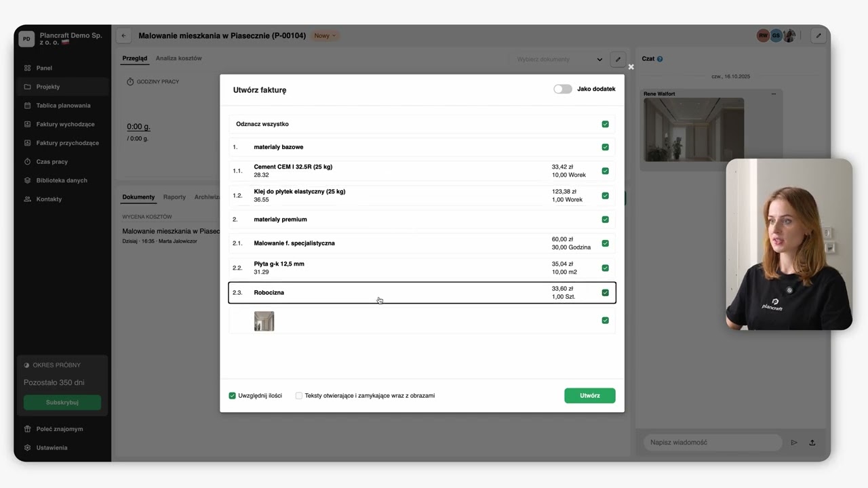Click the pencil icon beside document selector
The height and width of the screenshot is (488, 868).
pos(618,60)
